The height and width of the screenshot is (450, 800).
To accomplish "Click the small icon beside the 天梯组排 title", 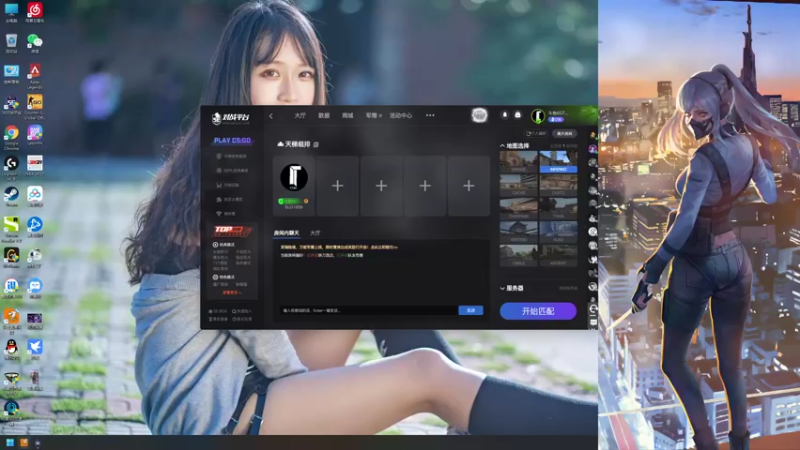I will tap(316, 145).
